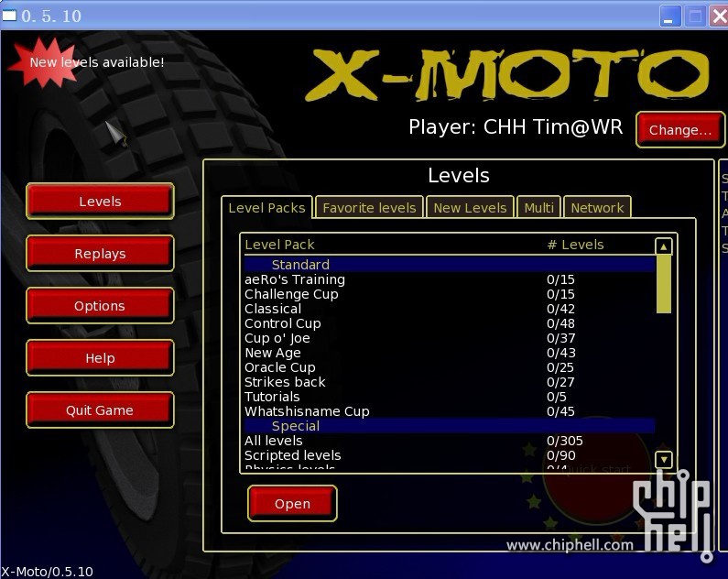Select the Standard category header row
728x579 pixels.
[x=450, y=265]
